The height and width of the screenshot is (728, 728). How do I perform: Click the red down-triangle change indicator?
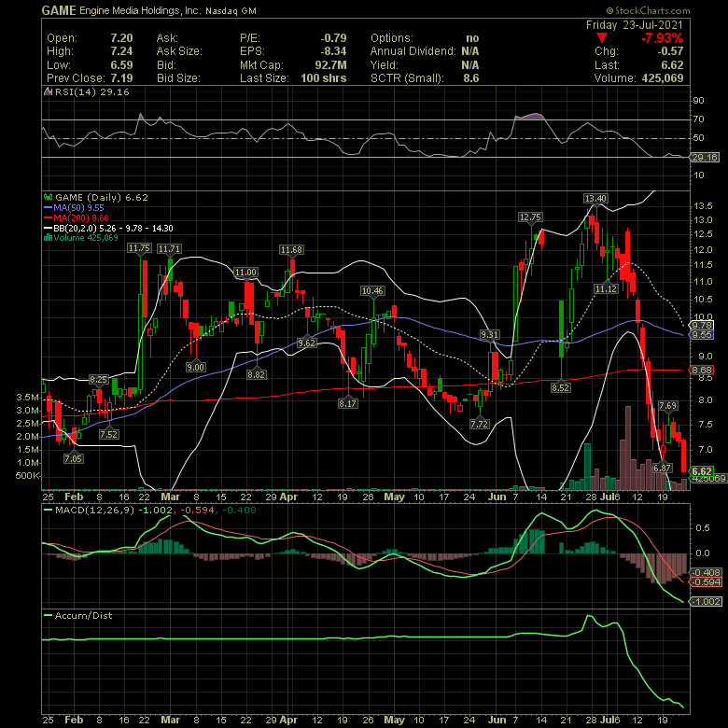(x=602, y=38)
